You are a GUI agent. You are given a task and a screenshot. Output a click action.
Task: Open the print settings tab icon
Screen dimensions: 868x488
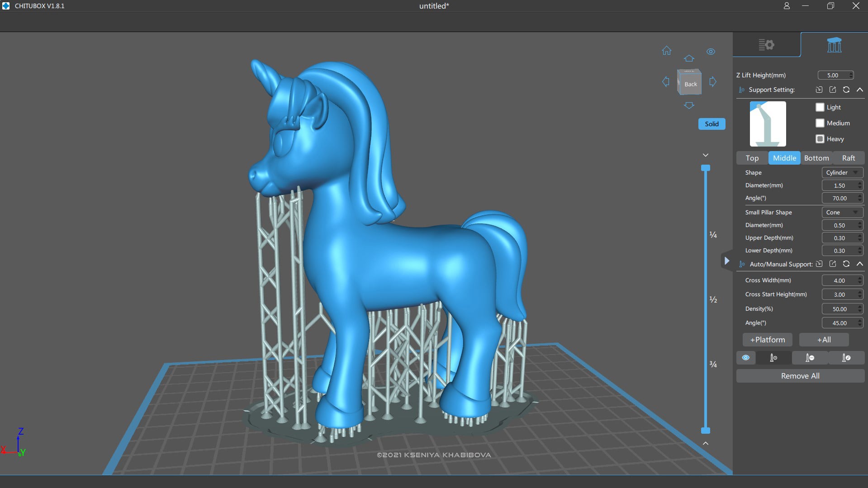point(766,45)
